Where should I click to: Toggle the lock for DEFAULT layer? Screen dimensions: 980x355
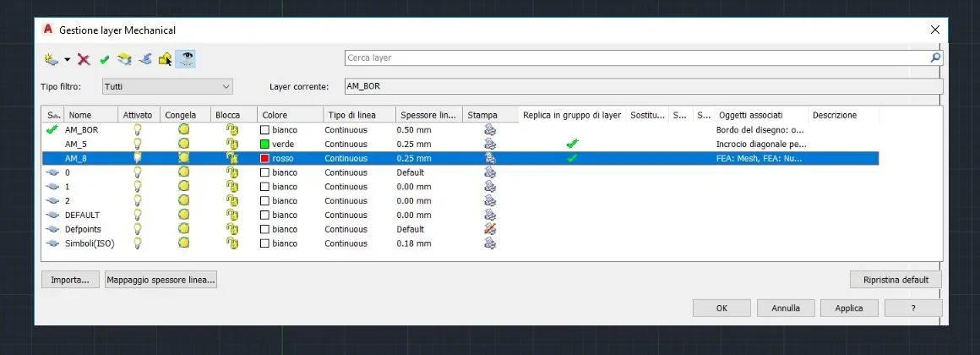[x=231, y=215]
